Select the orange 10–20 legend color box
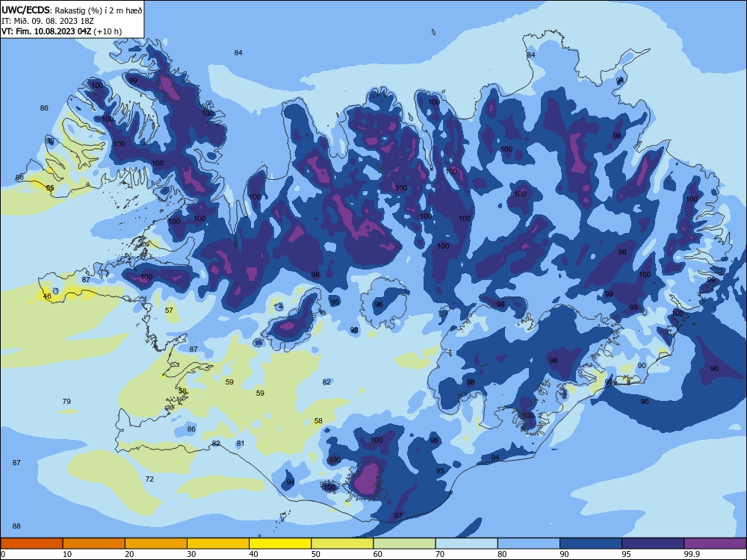The width and height of the screenshot is (747, 560). 94,544
